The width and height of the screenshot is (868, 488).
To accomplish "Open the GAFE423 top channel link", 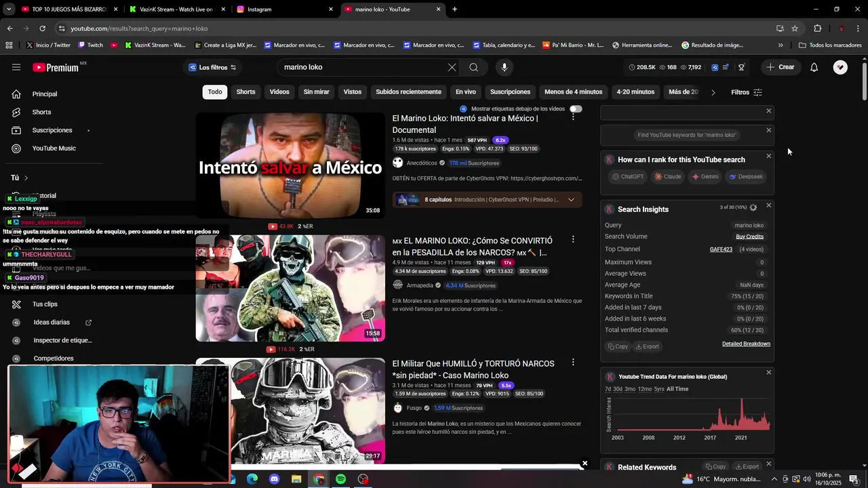I will 721,249.
